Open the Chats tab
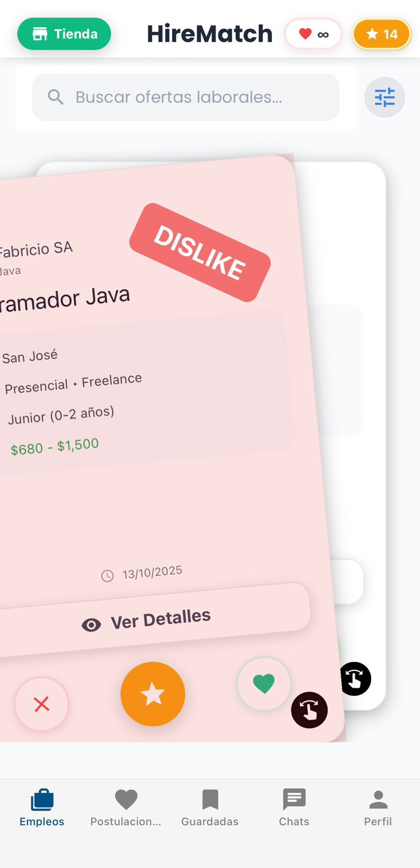Viewport: 420px width, 868px height. (294, 808)
